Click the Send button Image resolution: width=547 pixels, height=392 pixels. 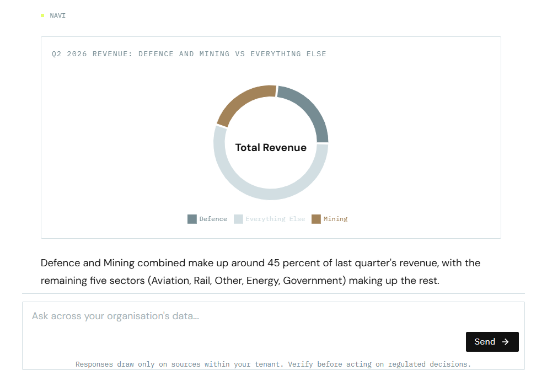(492, 342)
